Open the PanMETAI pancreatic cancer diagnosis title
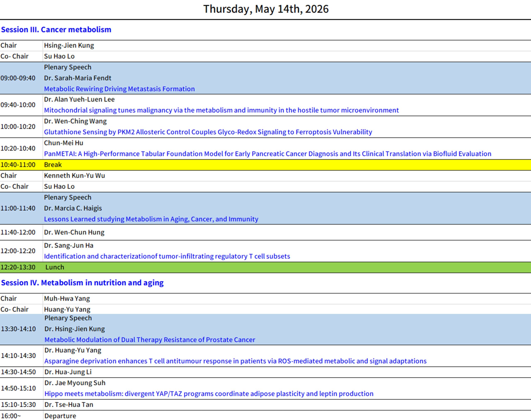Screen dimensions: 531x420 click(267, 154)
